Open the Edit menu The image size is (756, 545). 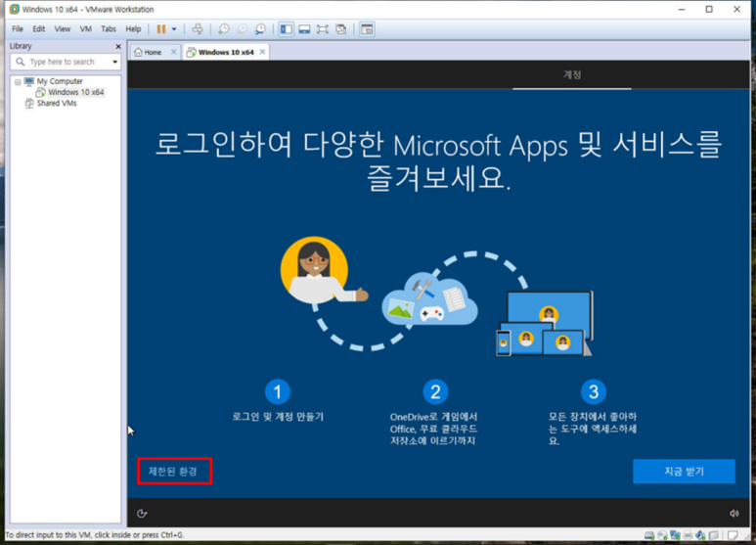(38, 29)
